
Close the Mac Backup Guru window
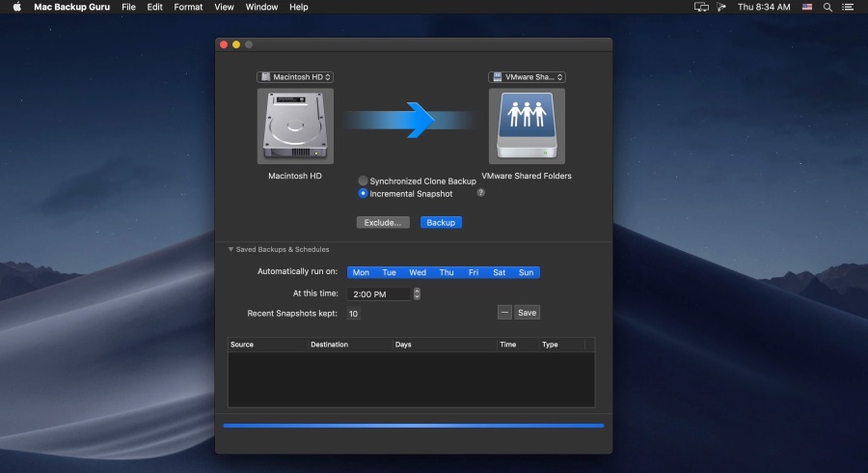(224, 44)
